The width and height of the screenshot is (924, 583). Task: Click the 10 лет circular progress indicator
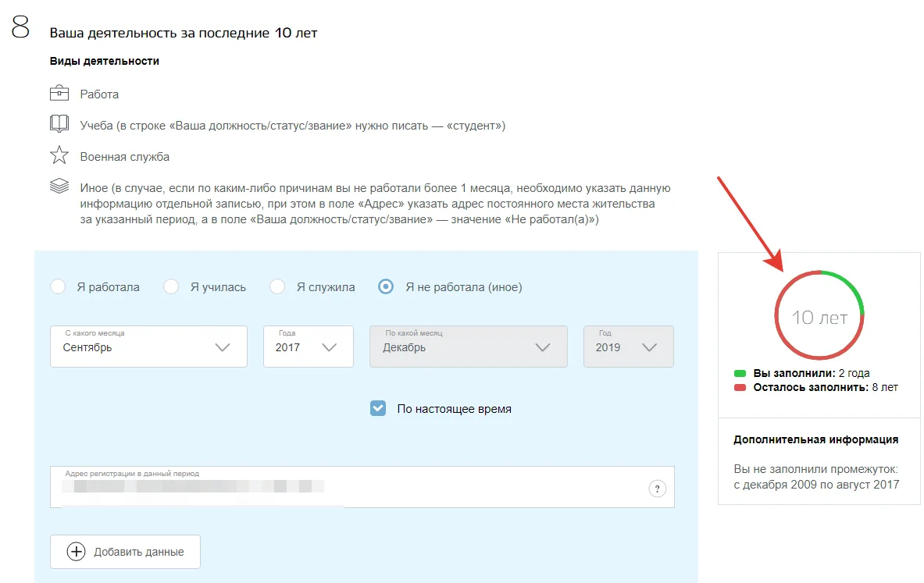click(819, 315)
